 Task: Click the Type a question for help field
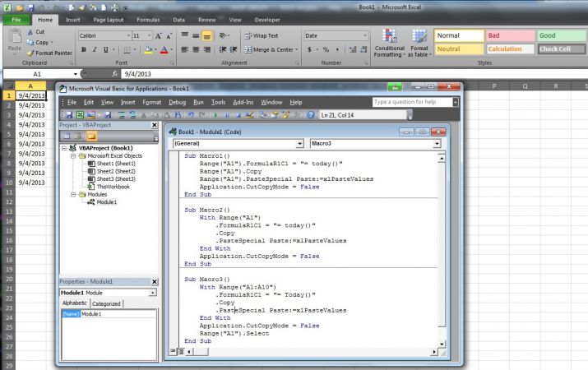pyautogui.click(x=413, y=102)
